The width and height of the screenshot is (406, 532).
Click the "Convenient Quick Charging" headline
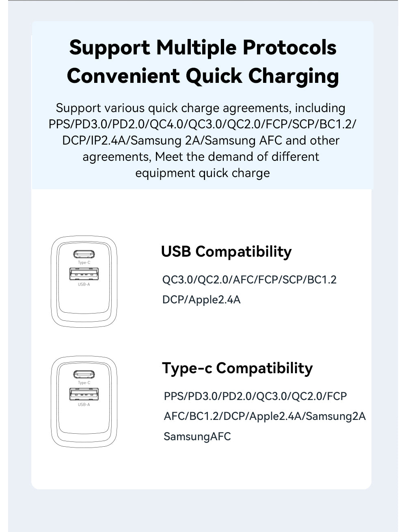pos(203,76)
